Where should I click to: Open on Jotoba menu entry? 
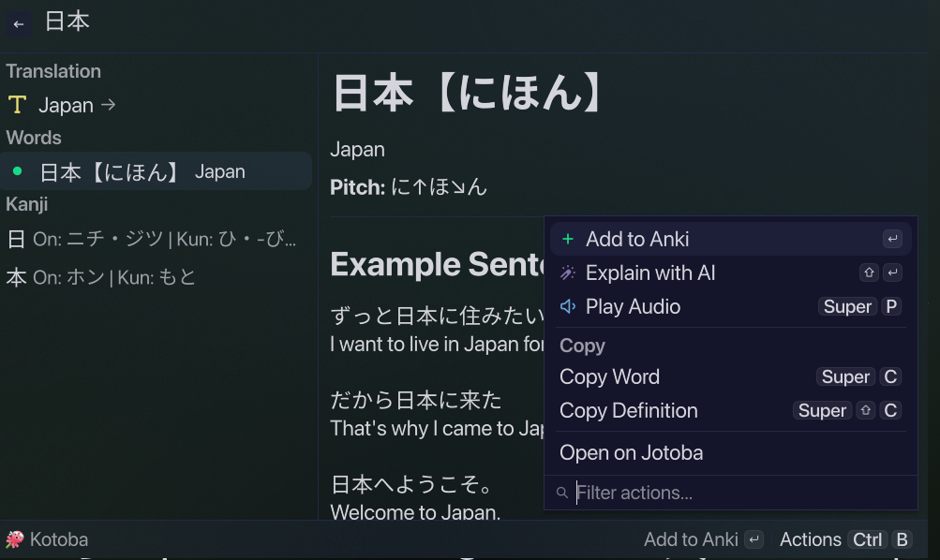pyautogui.click(x=731, y=453)
